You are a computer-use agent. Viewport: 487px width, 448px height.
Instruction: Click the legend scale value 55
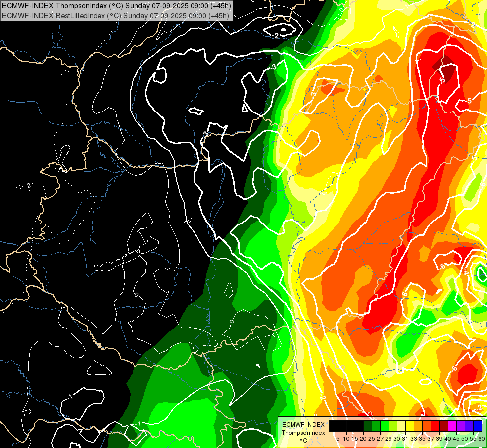pyautogui.click(x=473, y=439)
